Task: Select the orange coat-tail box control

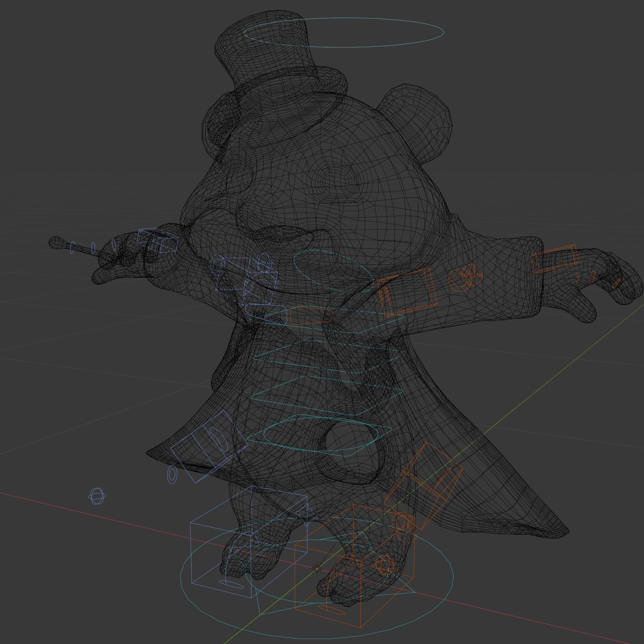Action: (424, 486)
